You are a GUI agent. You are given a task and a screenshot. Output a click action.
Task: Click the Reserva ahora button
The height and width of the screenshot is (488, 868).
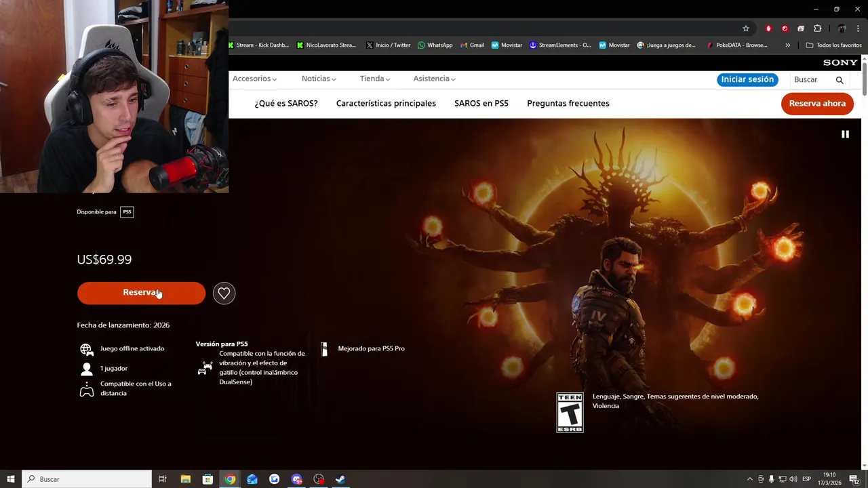tap(817, 104)
